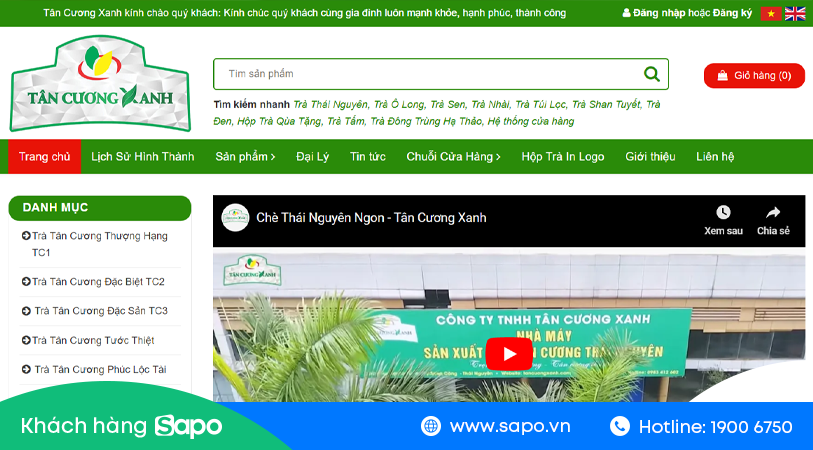Click the Xem sau clock icon
Viewport: 813px width, 450px height.
pyautogui.click(x=723, y=212)
